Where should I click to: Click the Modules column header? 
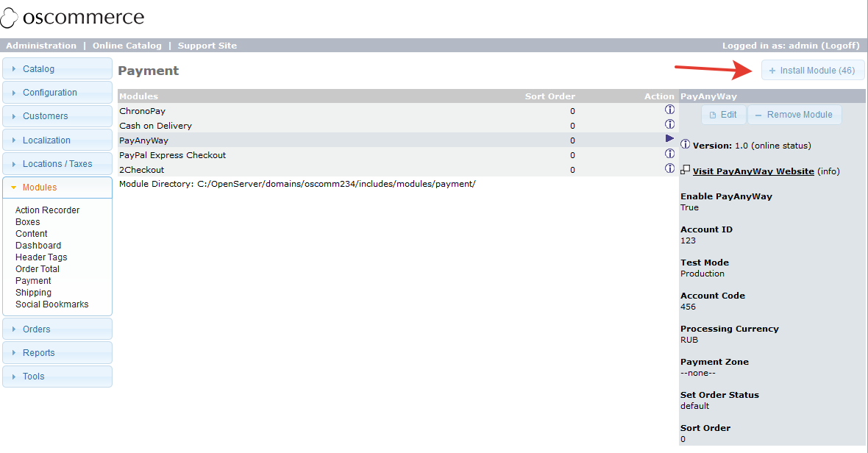pyautogui.click(x=138, y=96)
